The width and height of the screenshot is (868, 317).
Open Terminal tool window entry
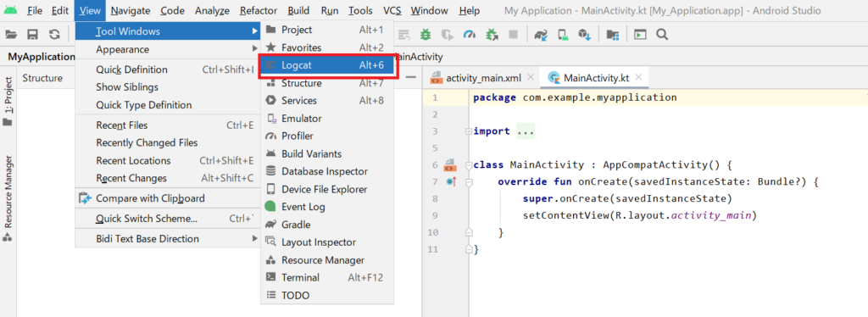point(328,278)
